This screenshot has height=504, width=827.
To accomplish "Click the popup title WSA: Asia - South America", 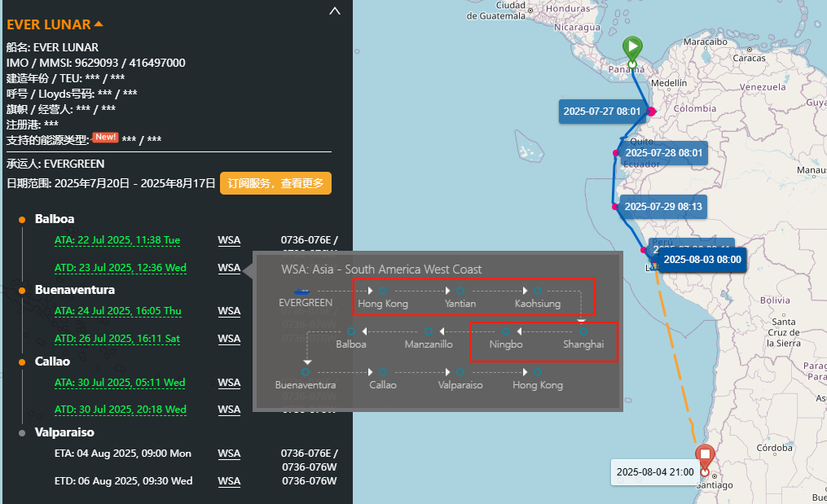I will click(x=381, y=270).
